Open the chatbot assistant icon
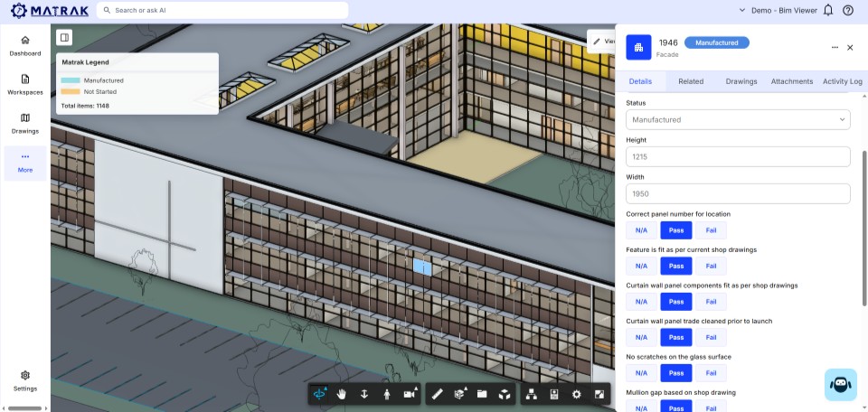Image resolution: width=868 pixels, height=412 pixels. pos(840,384)
